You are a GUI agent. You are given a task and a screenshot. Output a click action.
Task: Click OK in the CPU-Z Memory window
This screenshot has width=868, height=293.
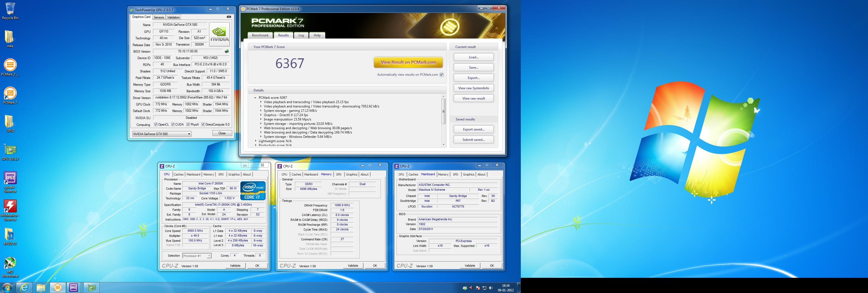pos(375,266)
